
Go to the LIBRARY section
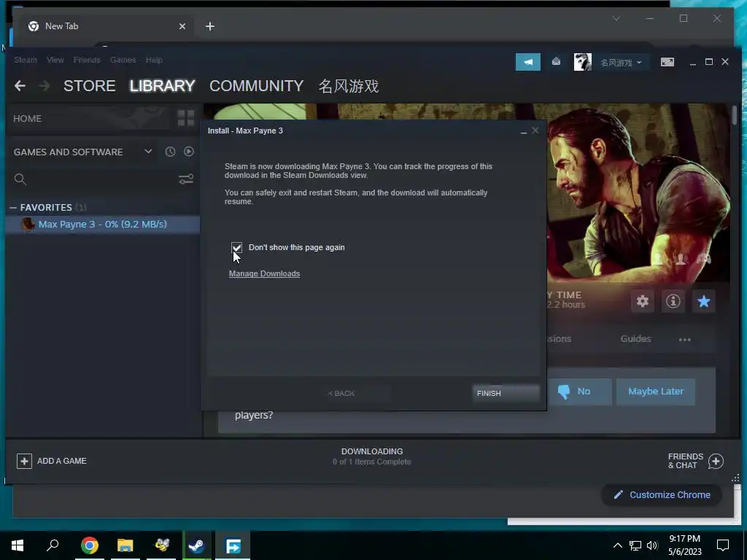[162, 86]
